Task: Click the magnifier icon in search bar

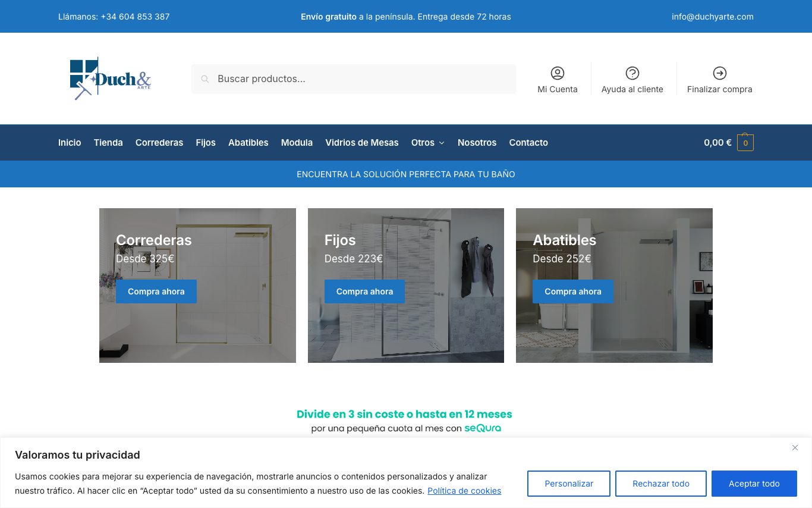Action: tap(205, 79)
